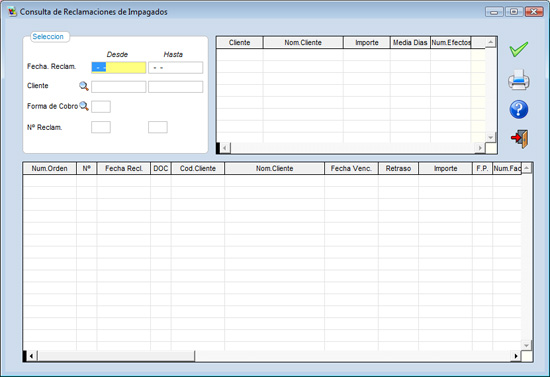Click Cliente column header in upper grid

coord(240,42)
